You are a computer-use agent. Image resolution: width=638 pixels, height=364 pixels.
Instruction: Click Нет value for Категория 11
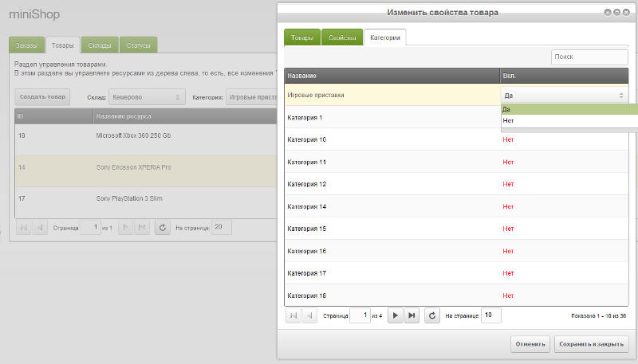click(x=508, y=162)
